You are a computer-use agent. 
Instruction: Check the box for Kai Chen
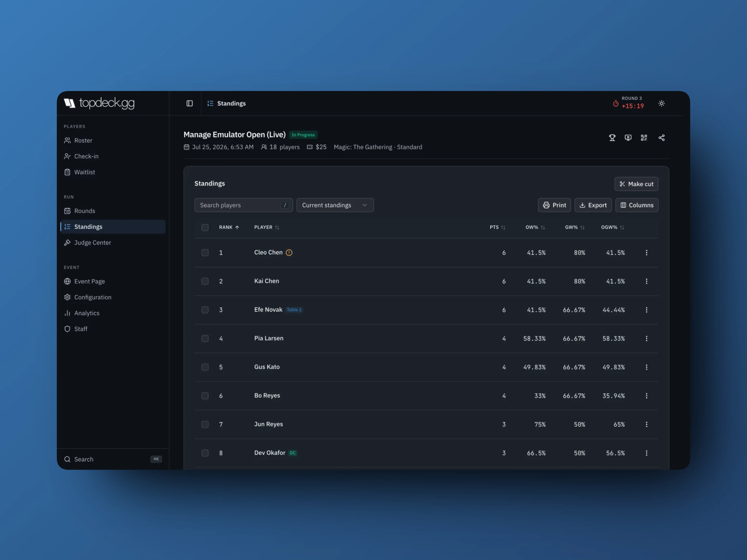click(x=205, y=281)
